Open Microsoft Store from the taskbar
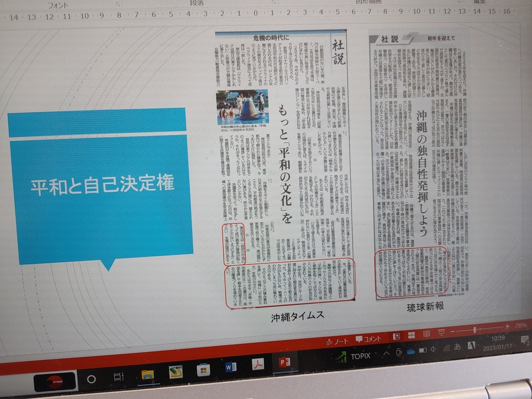Viewport: 532px width, 399px height. coord(203,369)
